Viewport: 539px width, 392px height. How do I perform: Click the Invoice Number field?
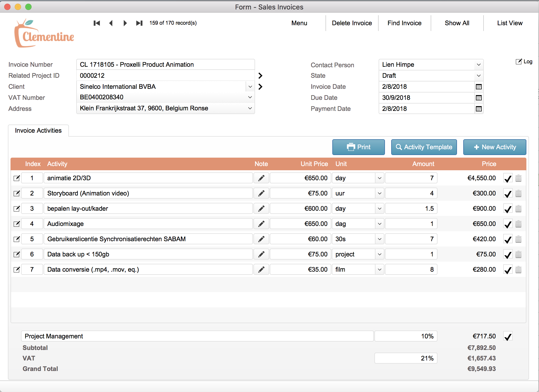[x=166, y=65]
